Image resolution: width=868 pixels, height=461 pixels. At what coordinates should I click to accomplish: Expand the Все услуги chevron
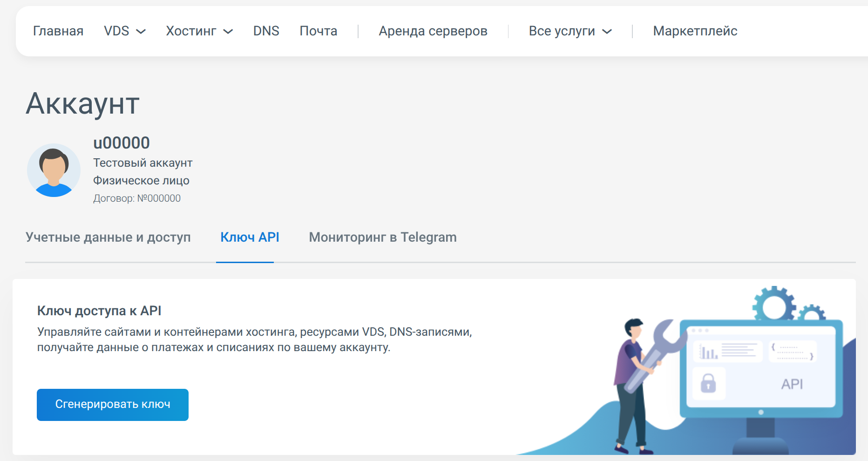[x=607, y=32]
